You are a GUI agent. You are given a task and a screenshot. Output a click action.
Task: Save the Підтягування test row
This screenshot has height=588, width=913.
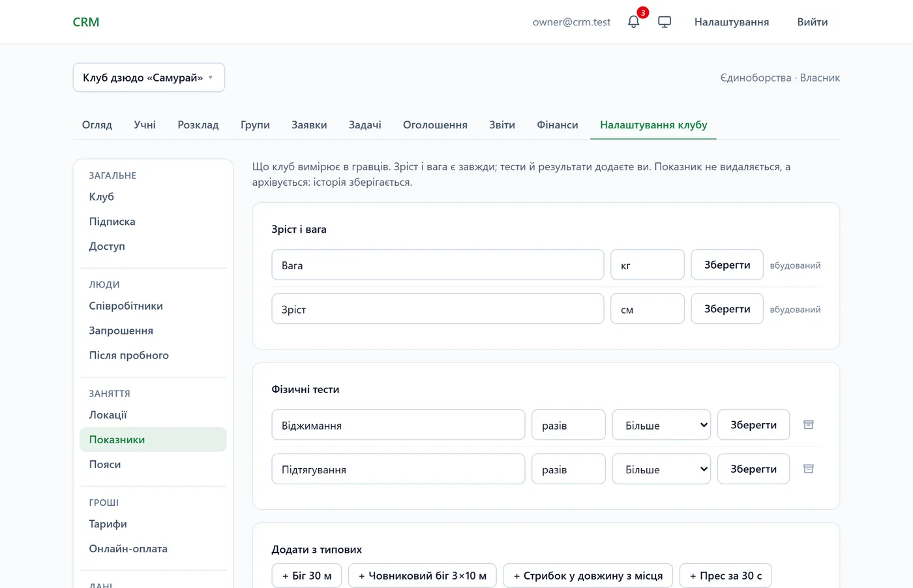pos(753,469)
